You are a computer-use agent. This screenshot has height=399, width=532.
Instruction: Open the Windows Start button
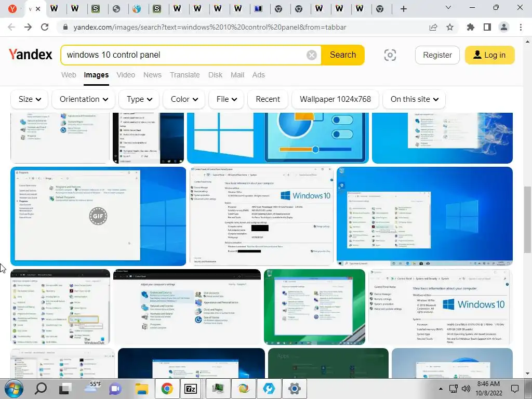[14, 389]
